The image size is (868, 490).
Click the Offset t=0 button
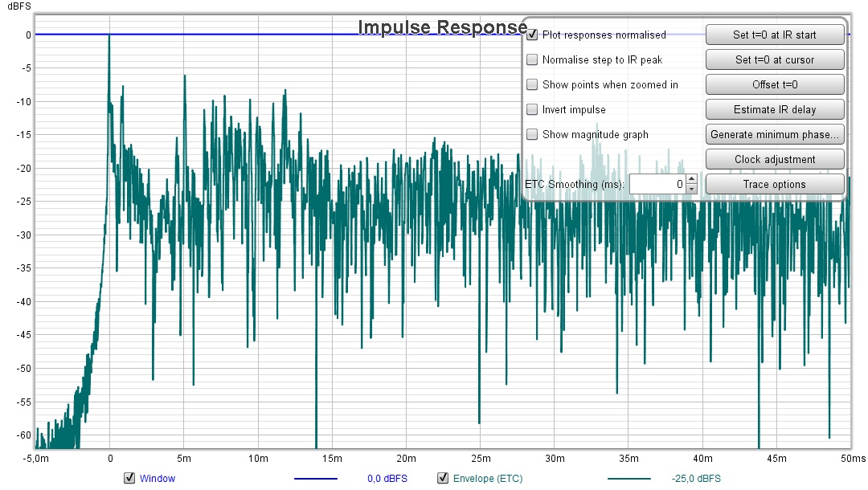click(x=775, y=84)
